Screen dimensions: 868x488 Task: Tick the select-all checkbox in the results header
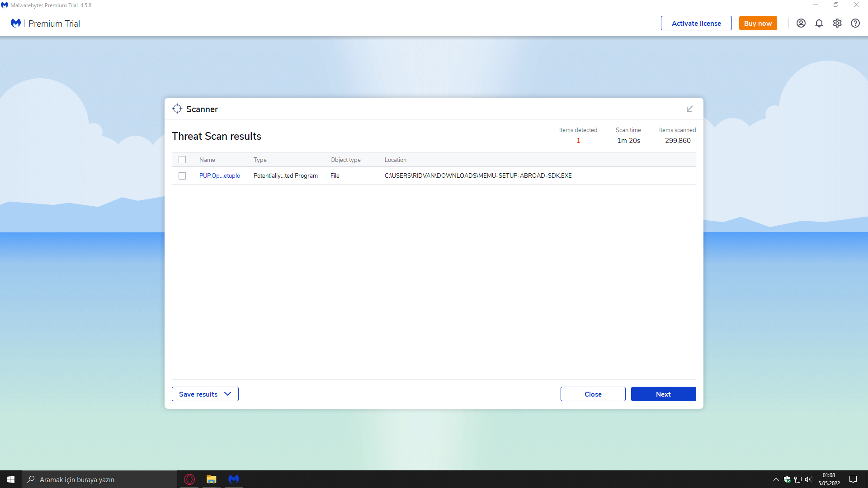[182, 160]
